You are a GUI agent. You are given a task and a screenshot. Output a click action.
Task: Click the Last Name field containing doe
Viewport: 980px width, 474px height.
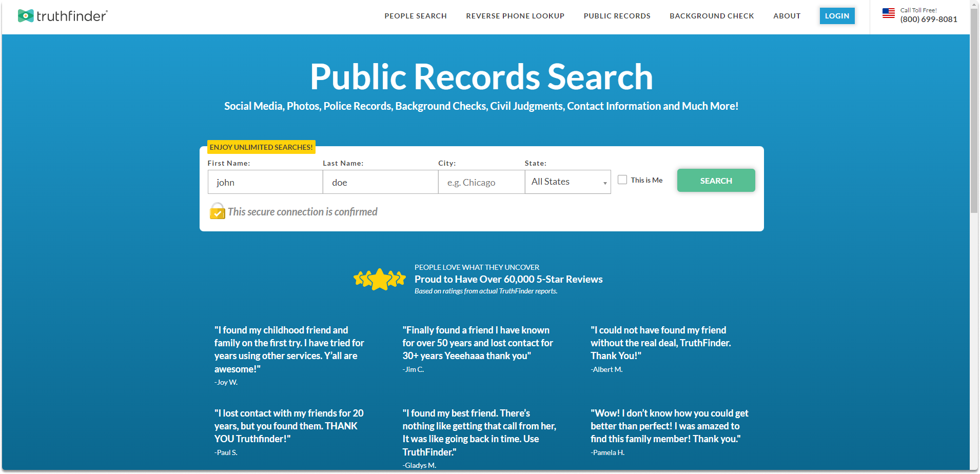(381, 182)
